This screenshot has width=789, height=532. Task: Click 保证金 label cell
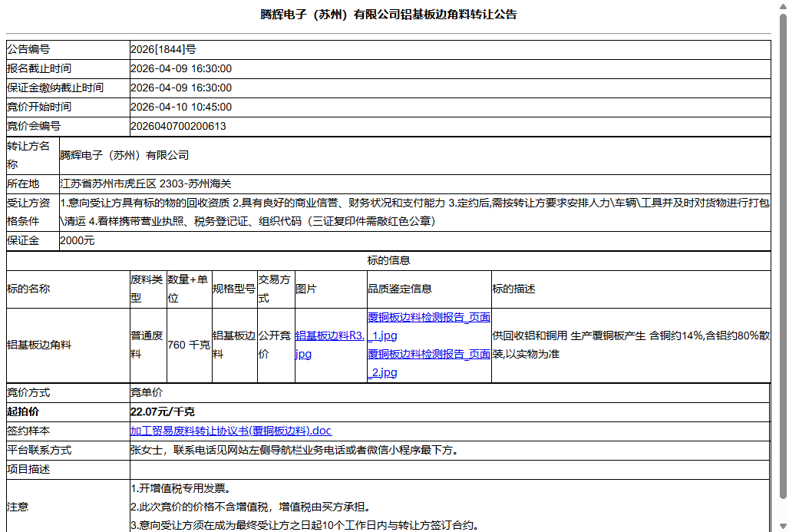(33, 241)
